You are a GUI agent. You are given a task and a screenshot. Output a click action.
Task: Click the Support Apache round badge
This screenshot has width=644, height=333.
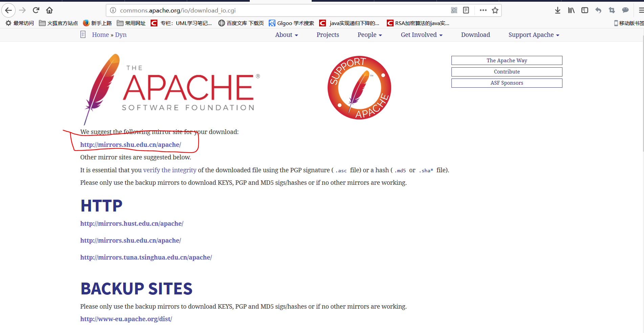click(x=359, y=88)
